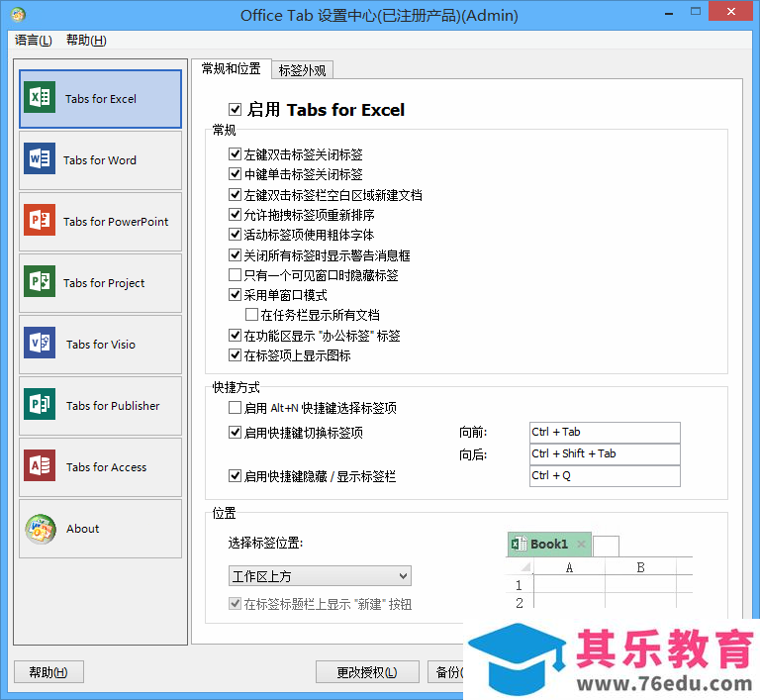Toggle 在标签项上显示图标 checkbox
The width and height of the screenshot is (760, 700).
pyautogui.click(x=236, y=355)
